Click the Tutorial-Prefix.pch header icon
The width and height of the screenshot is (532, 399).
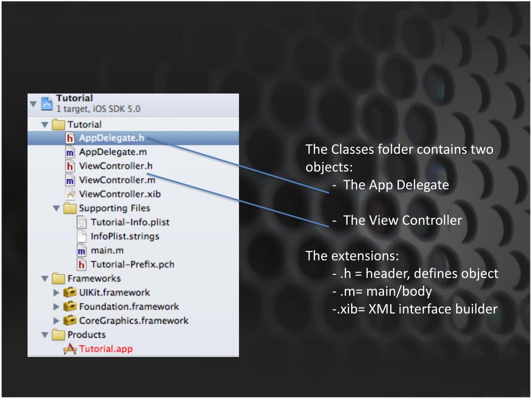[82, 264]
